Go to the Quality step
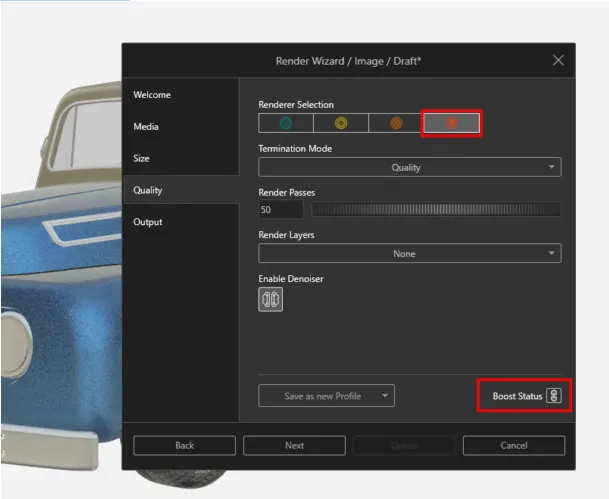609x499 pixels. click(x=181, y=190)
